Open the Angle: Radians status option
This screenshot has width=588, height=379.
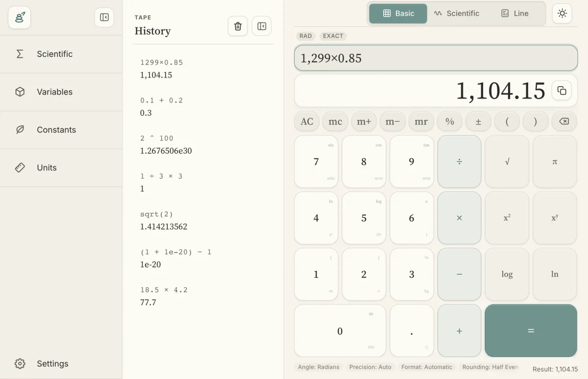[318, 367]
